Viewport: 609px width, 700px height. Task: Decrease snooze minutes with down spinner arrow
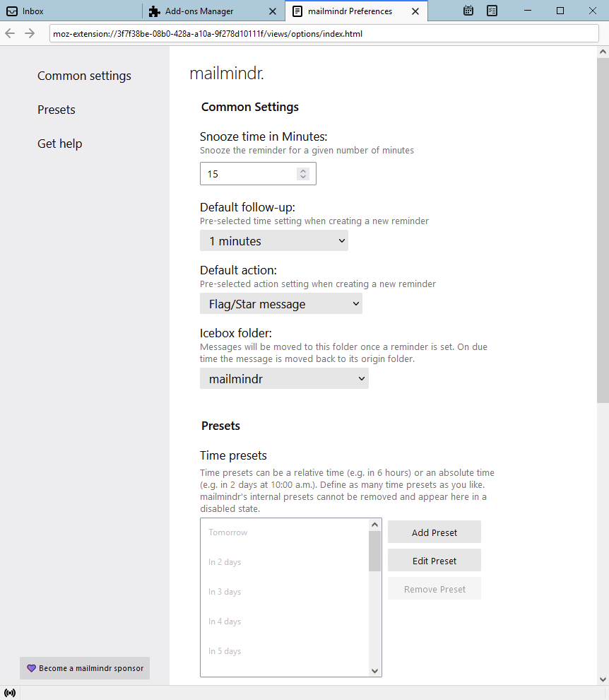[x=303, y=177]
